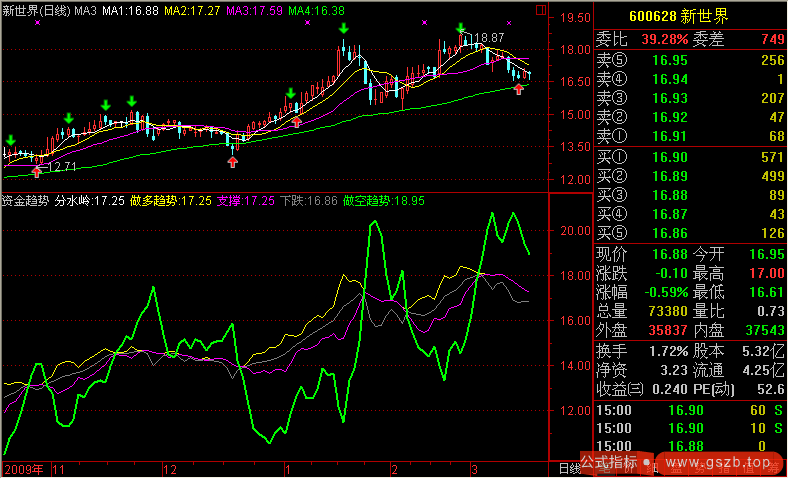
Task: Click the 资金趋势 indicator name label
Action: coord(24,200)
